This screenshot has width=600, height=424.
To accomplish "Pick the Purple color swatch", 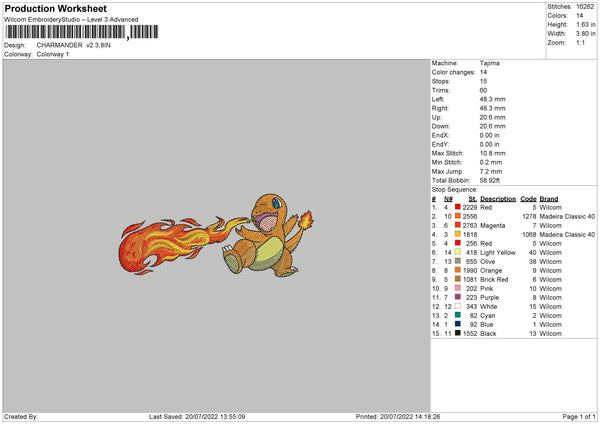I will (x=458, y=297).
